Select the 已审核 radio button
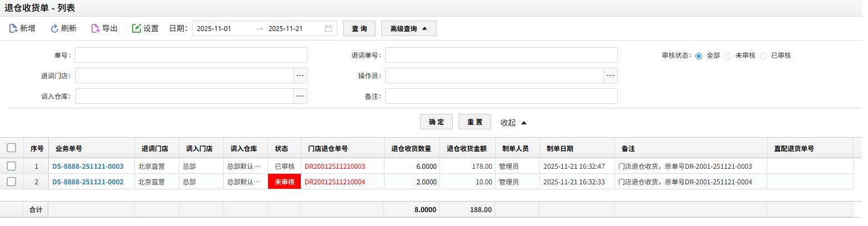This screenshot has height=226, width=868. click(763, 56)
